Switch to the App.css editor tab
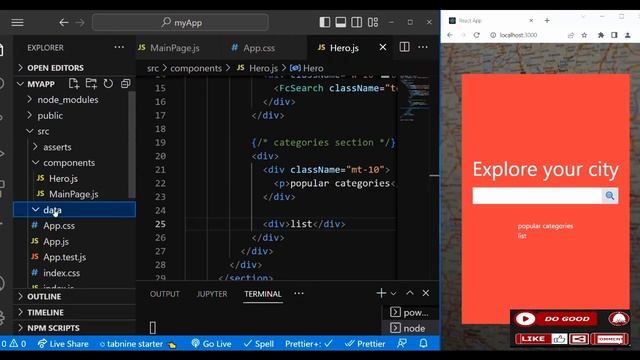Screen dimensions: 640x360 pos(259,48)
